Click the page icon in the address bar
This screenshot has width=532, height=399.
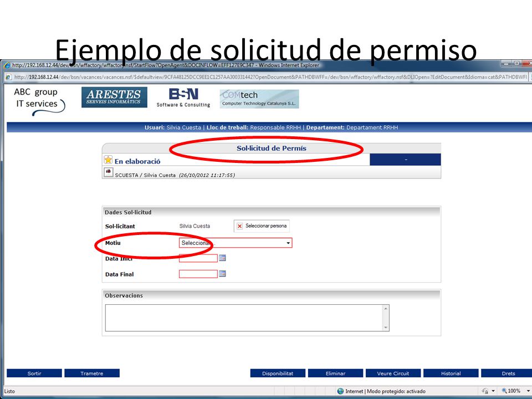click(8, 77)
